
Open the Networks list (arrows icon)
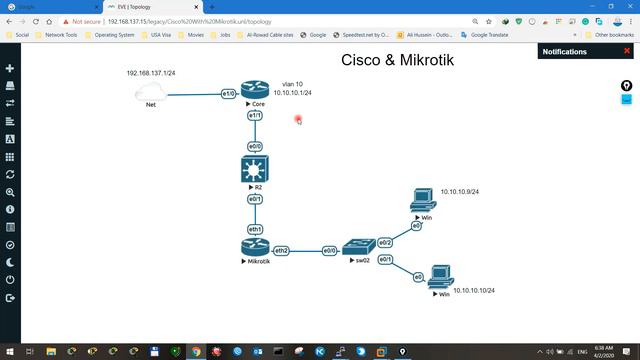[10, 103]
